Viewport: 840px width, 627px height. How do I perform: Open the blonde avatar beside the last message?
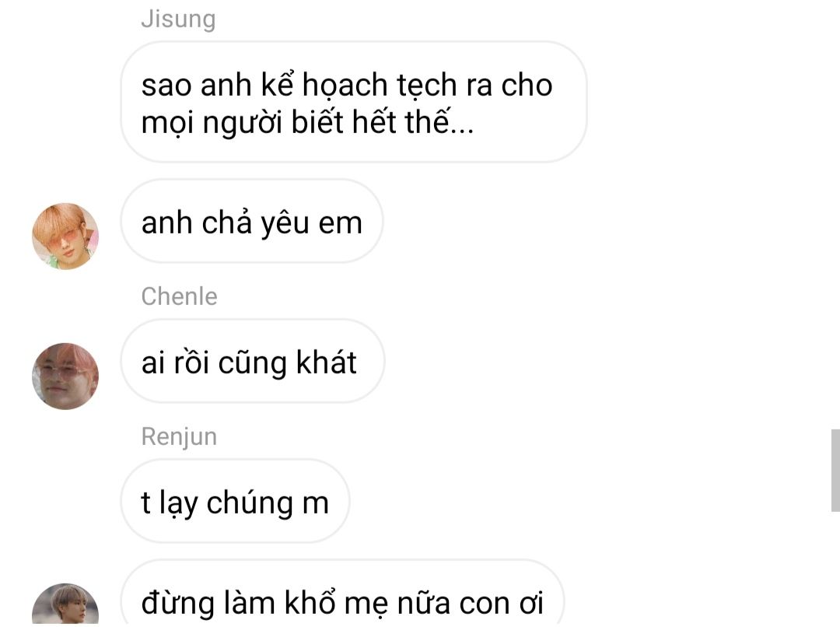[x=65, y=604]
